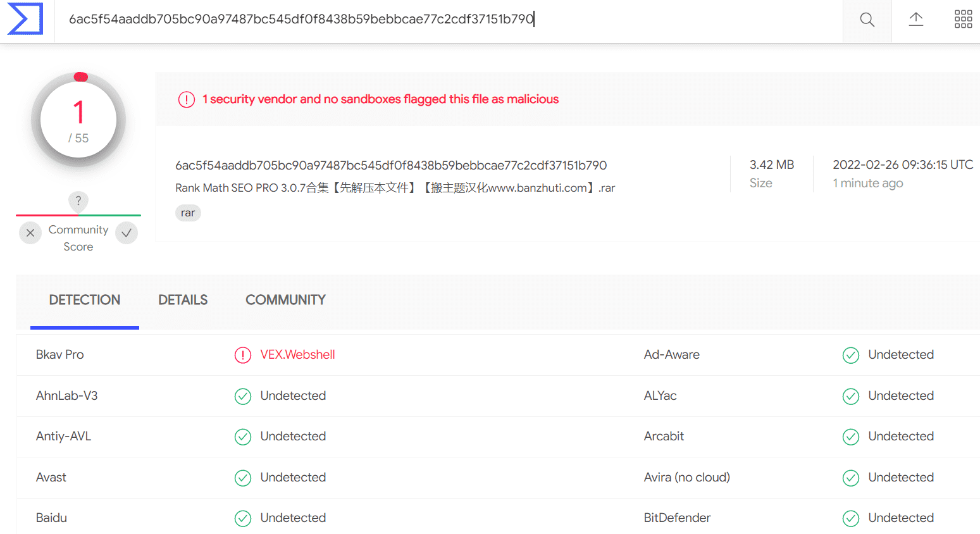
Task: Select Antiy-AVL green check icon
Action: pyautogui.click(x=243, y=437)
